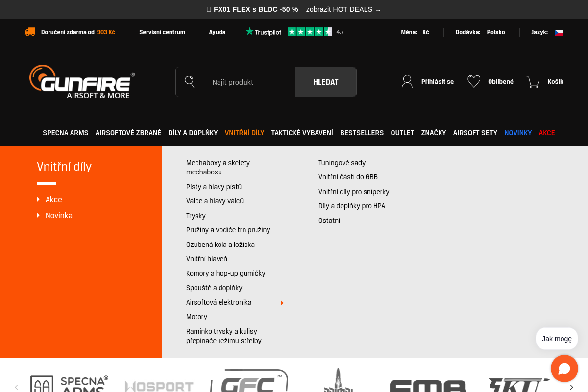Image resolution: width=588 pixels, height=392 pixels.
Task: Select Akce in the orange sidebar
Action: [x=54, y=200]
